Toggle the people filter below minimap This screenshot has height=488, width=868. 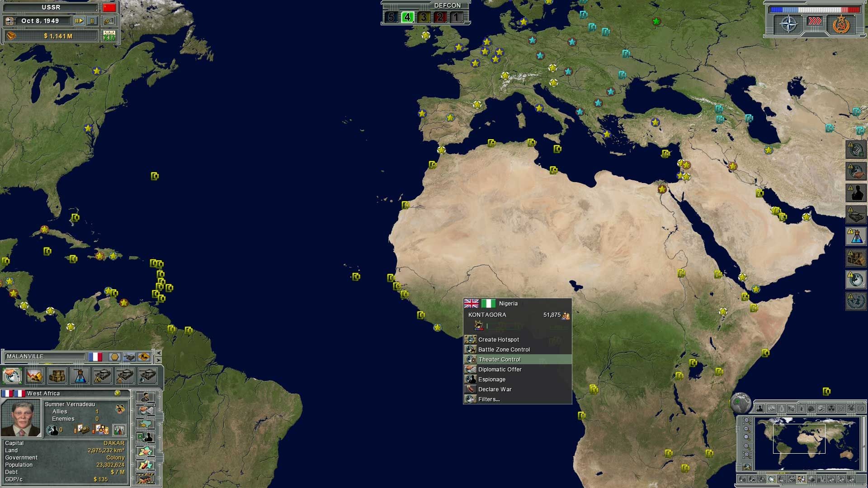(x=802, y=479)
